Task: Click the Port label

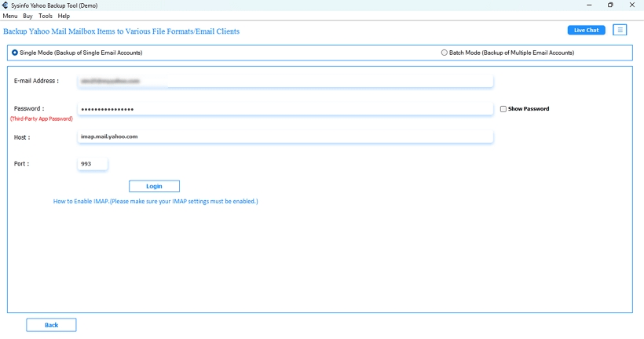Action: 21,164
